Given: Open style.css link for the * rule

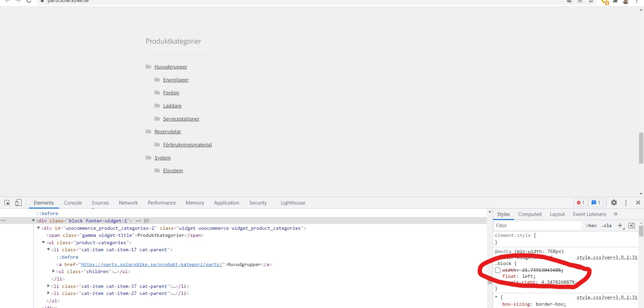Looking at the screenshot, I should click(x=607, y=297).
